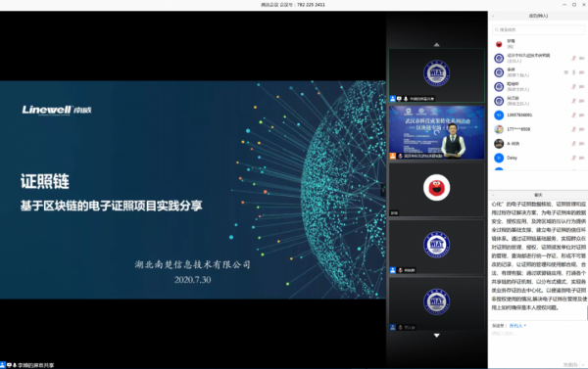Screen dimensions: 588x369
Task: Toggle the camera of the 177****6508 member
Action: pyautogui.click(x=581, y=129)
